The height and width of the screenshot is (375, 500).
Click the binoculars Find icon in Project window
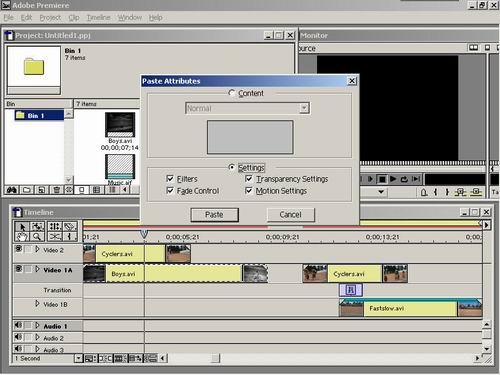(12, 190)
